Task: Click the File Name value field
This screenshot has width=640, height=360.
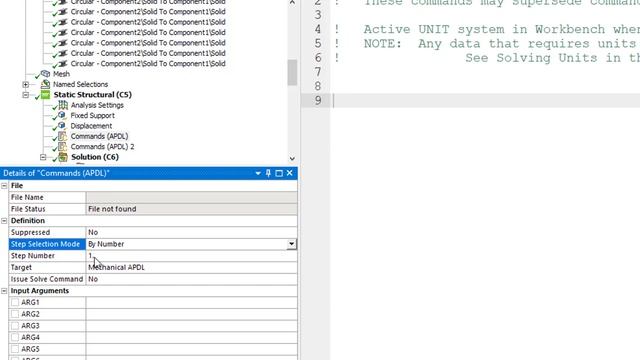Action: [191, 197]
